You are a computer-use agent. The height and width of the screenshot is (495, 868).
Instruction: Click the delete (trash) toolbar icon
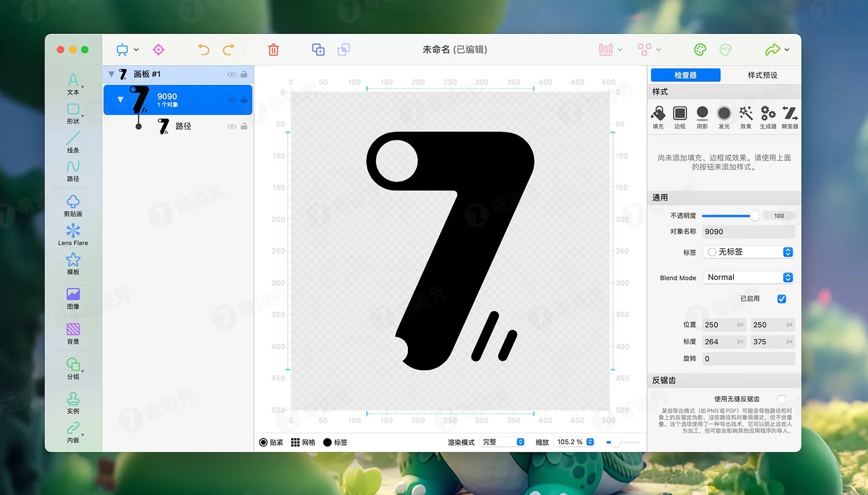273,49
